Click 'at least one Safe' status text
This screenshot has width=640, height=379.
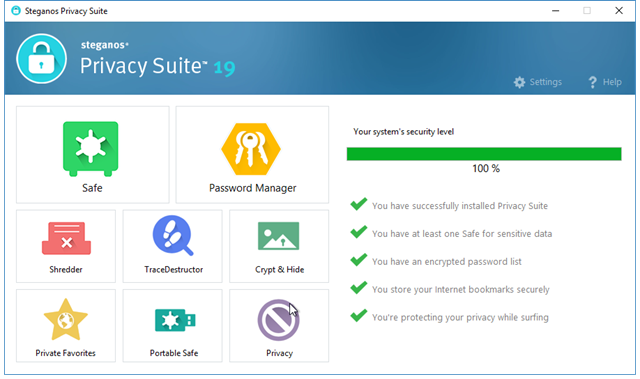click(462, 234)
